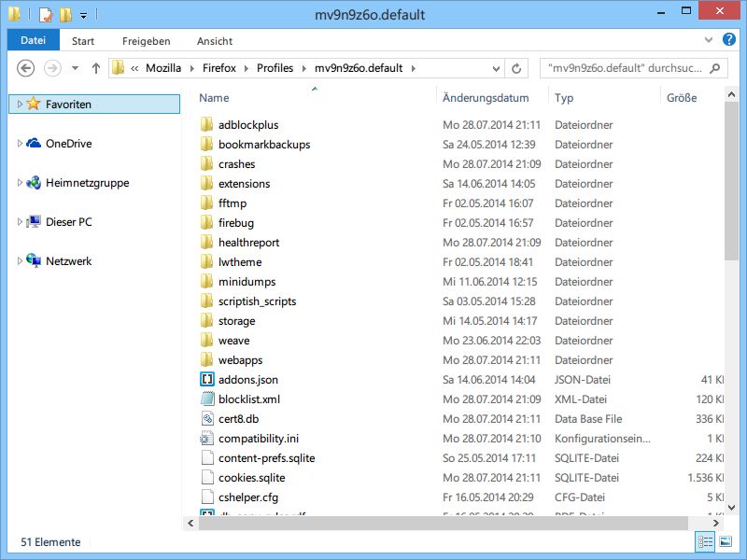This screenshot has height=560, width=747.
Task: Click the Profiles breadcrumb segment
Action: coord(275,68)
